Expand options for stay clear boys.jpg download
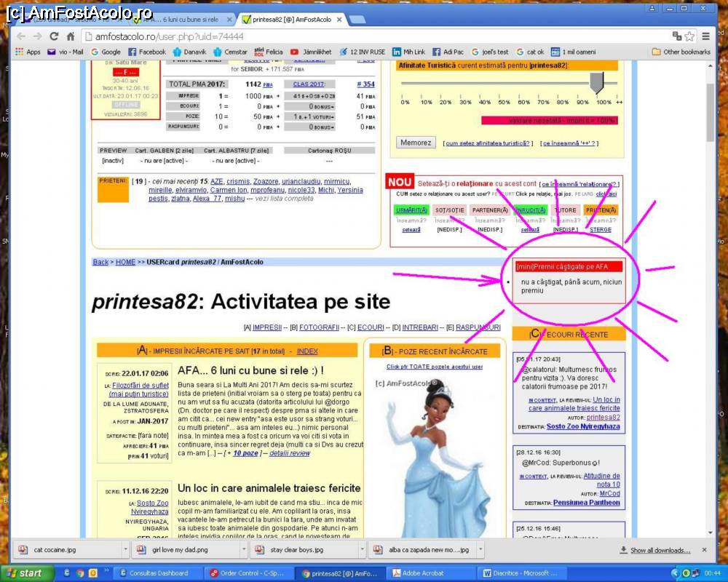 point(362,549)
